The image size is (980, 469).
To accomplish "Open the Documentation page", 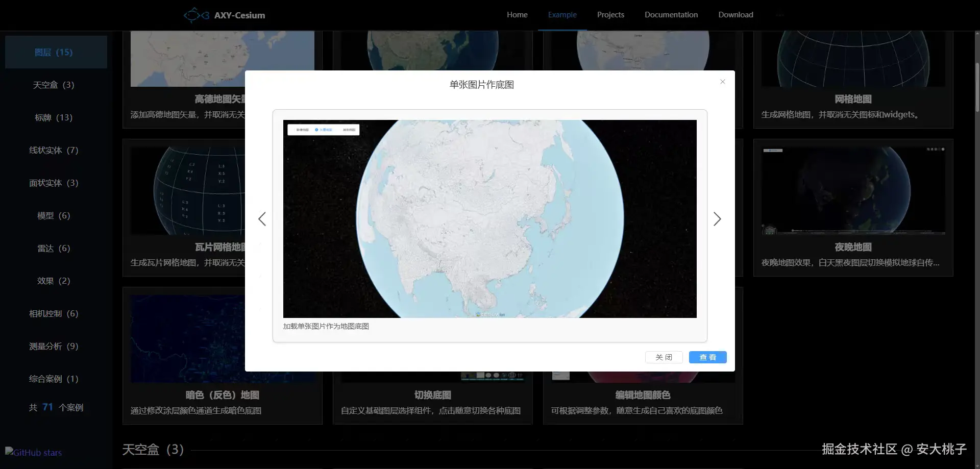I will [x=671, y=15].
